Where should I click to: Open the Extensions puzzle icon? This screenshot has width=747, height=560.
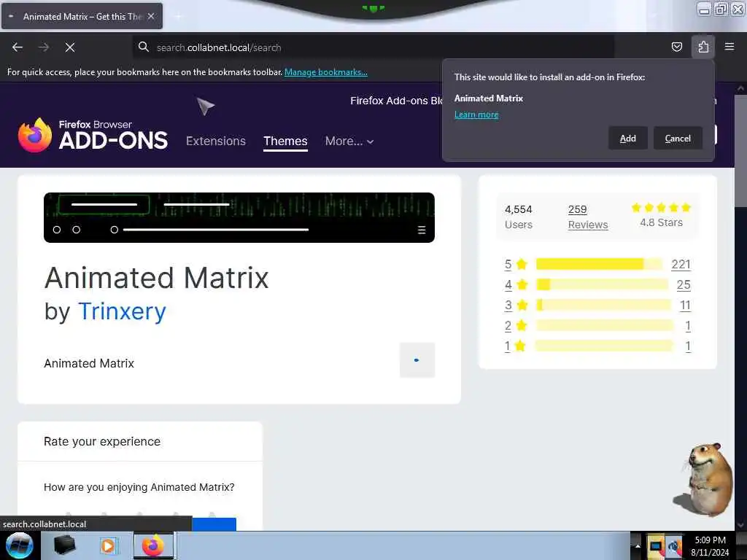(703, 47)
